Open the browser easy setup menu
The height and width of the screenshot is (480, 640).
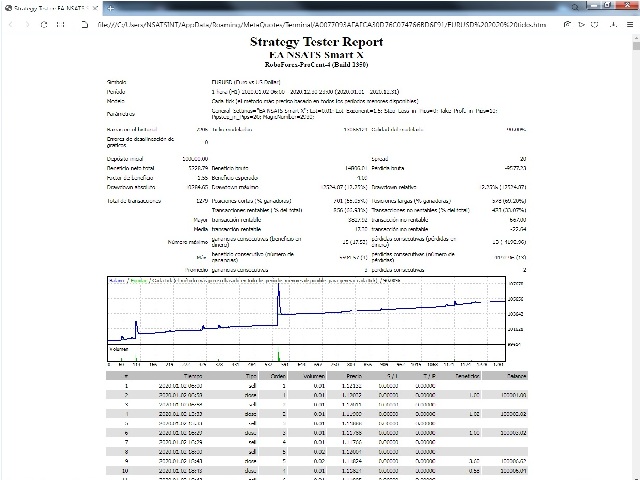(x=630, y=24)
